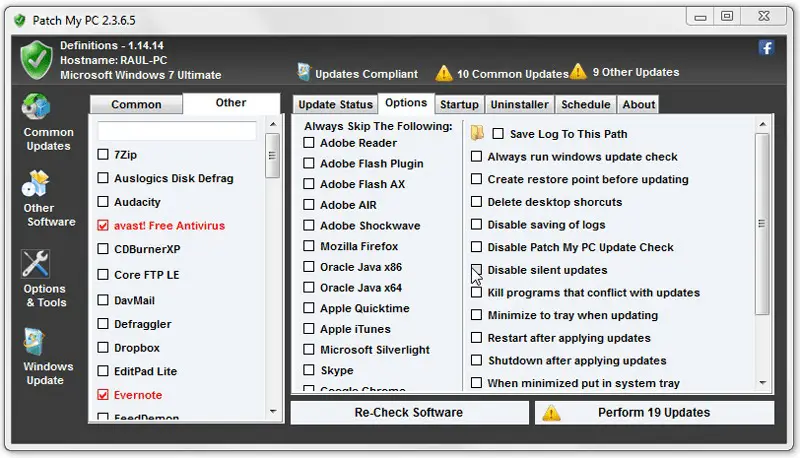The height and width of the screenshot is (458, 800).
Task: Check CDBurnerXP in software list
Action: pos(103,248)
